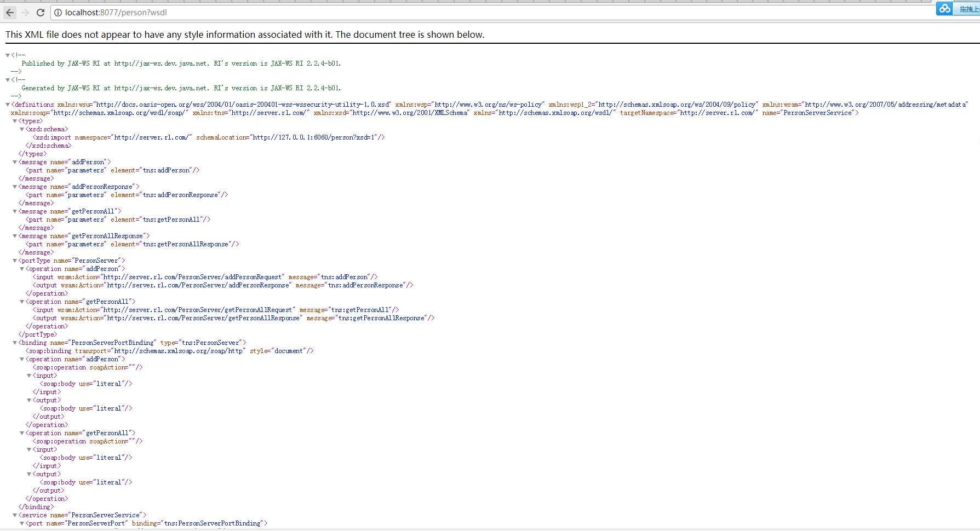Viewport: 980px width, 531px height.
Task: Click the part element tns:addPerson line
Action: click(x=112, y=170)
